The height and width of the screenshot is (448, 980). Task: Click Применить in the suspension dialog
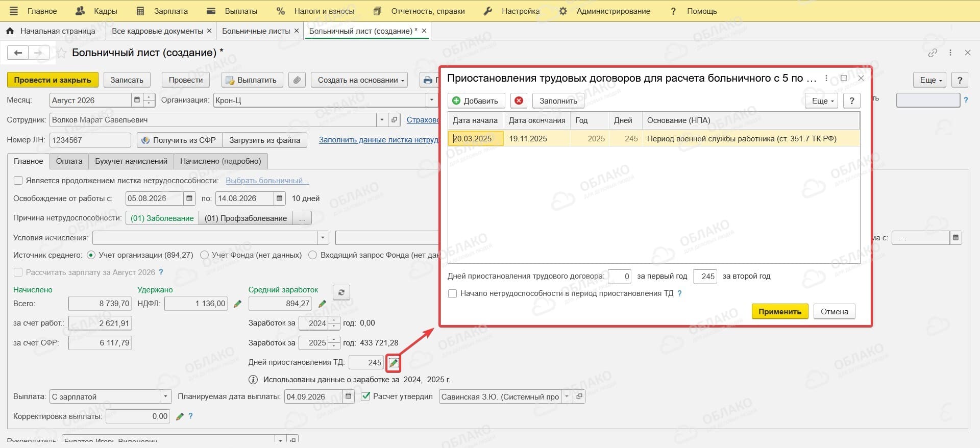pyautogui.click(x=780, y=311)
